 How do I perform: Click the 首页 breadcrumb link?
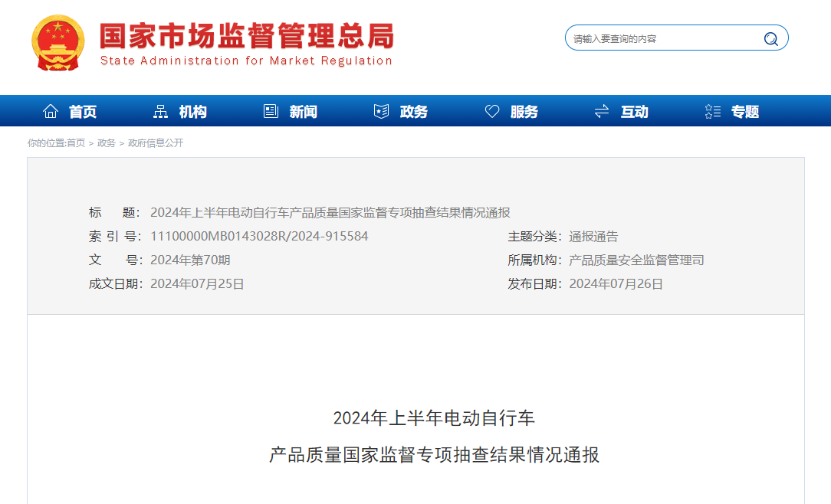(76, 143)
